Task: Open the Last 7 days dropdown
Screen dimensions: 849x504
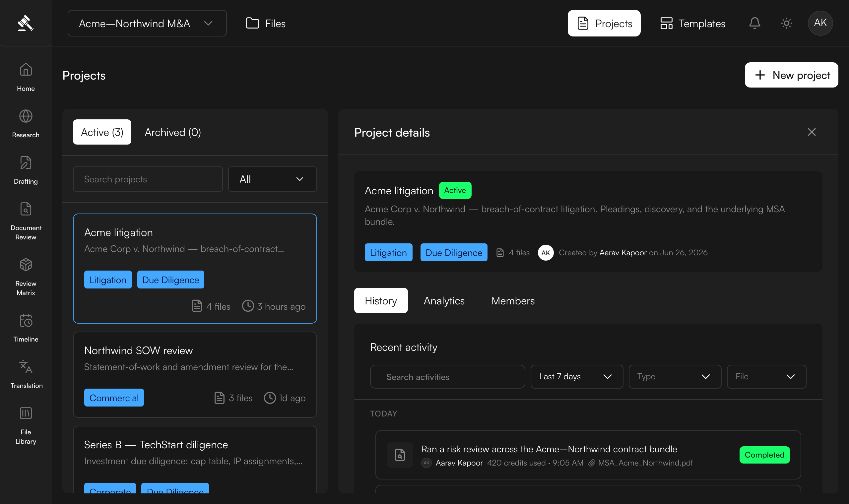Action: (x=577, y=376)
